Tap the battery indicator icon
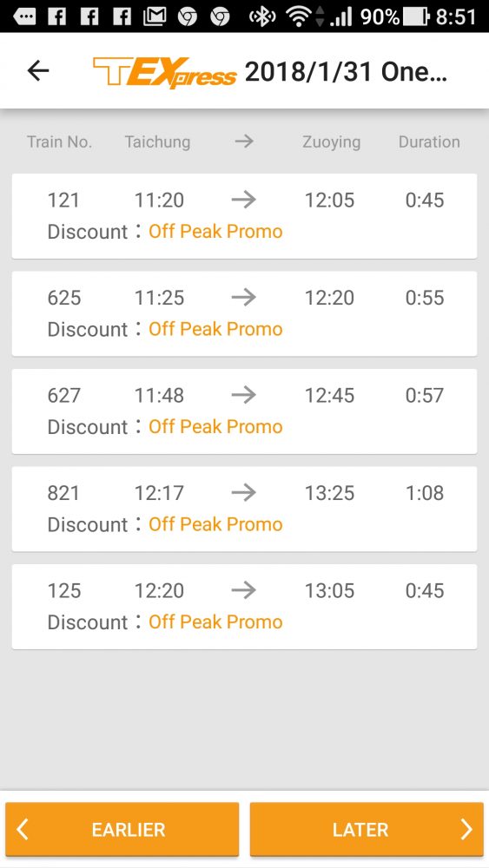Screen dimensions: 489x868 click(416, 16)
